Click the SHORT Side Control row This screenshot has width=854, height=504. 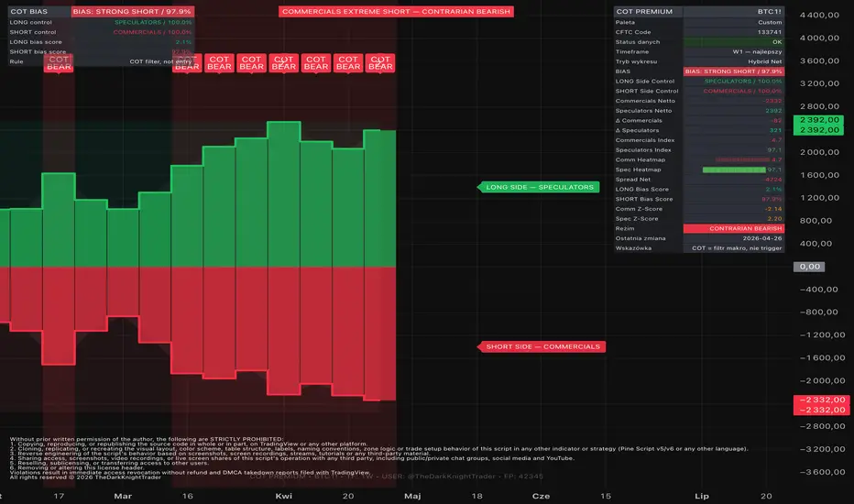point(699,91)
